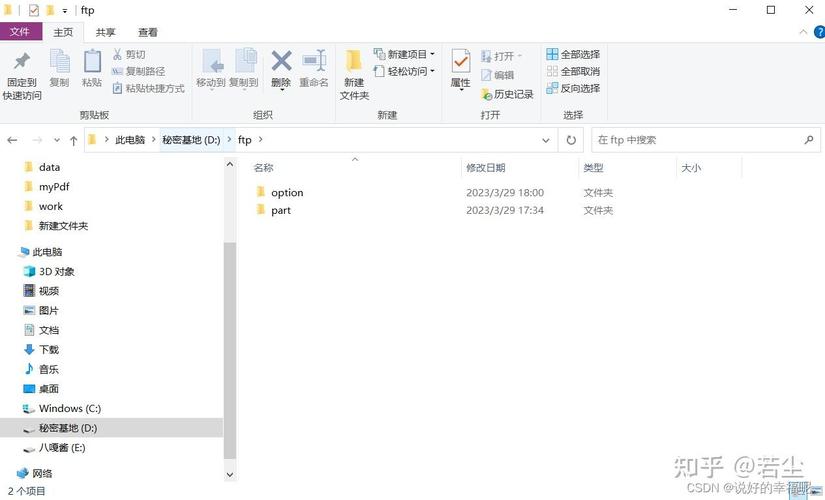Click Edit (编辑) in Open group
Viewport: 825px width, 500px height.
[x=497, y=75]
